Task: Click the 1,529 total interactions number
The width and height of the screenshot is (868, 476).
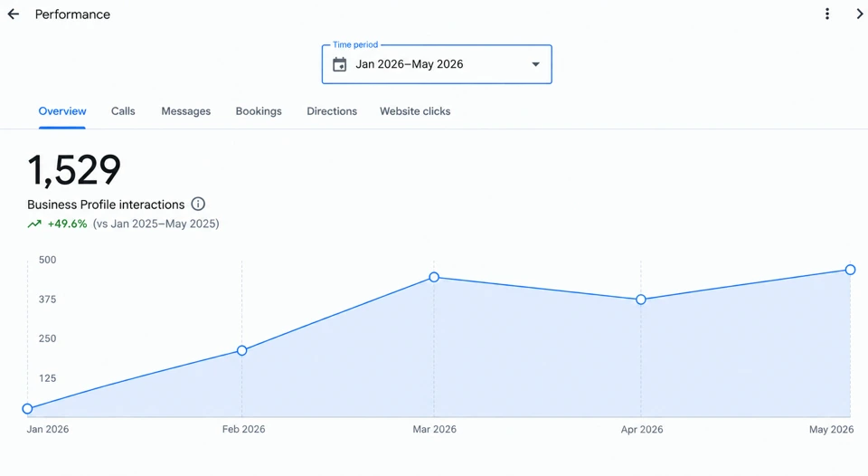Action: pyautogui.click(x=74, y=170)
